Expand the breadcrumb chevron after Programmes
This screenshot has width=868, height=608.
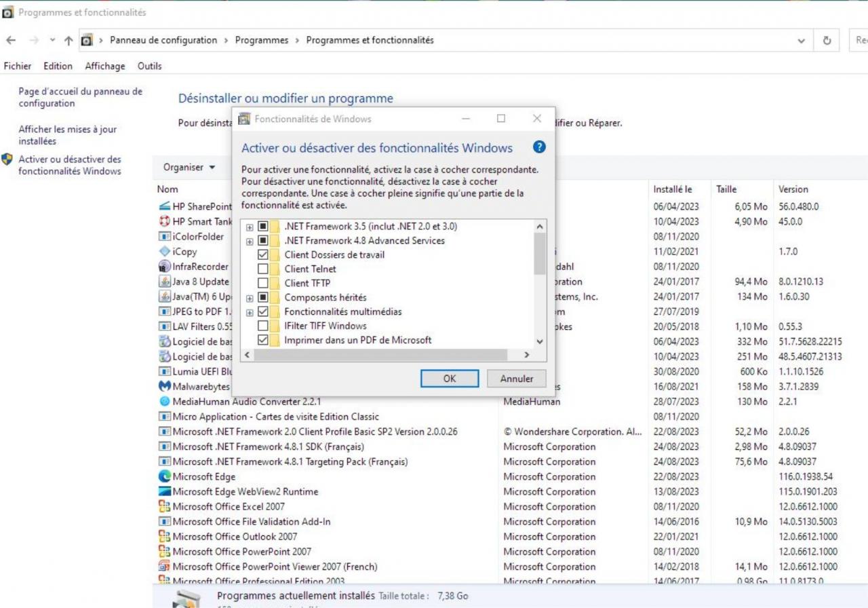297,40
